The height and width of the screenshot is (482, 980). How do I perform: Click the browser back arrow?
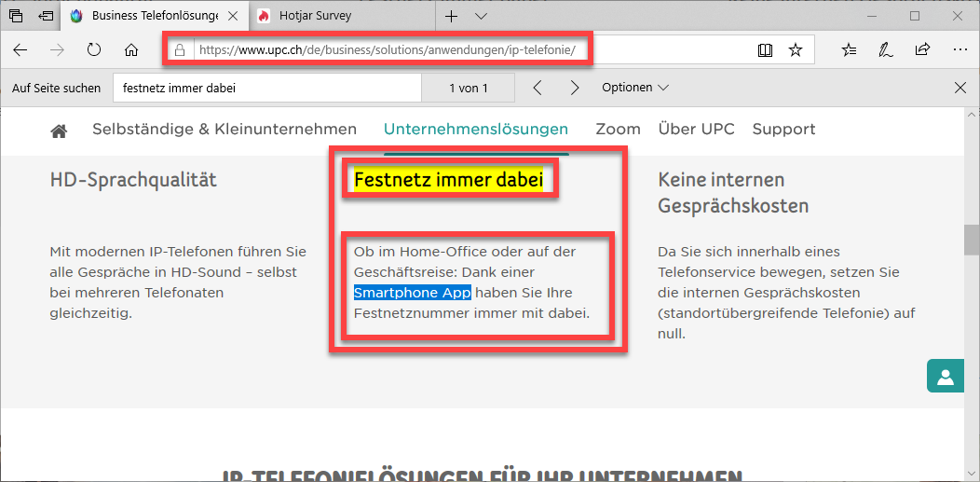tap(20, 50)
